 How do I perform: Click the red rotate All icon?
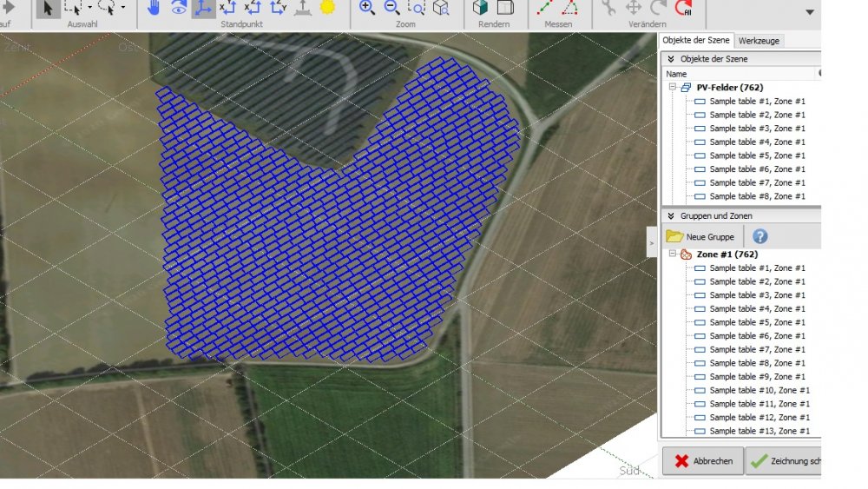pyautogui.click(x=683, y=9)
